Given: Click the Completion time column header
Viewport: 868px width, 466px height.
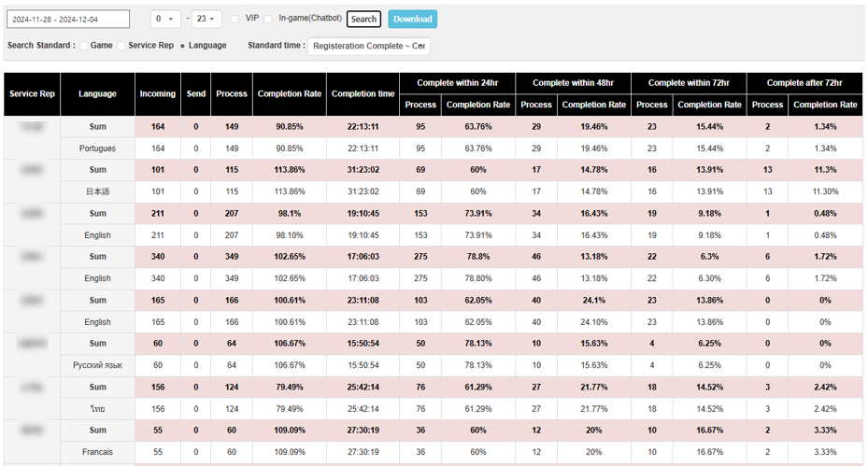Looking at the screenshot, I should (363, 94).
